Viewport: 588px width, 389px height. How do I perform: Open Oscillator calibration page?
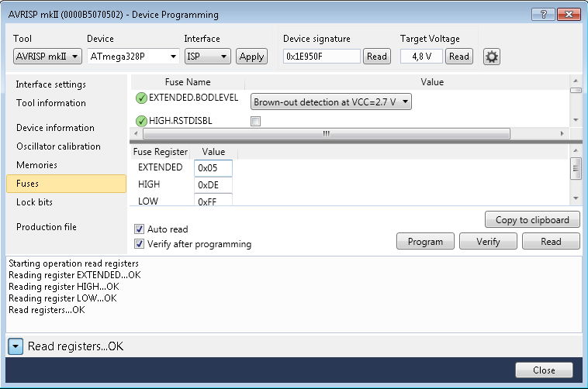(58, 146)
